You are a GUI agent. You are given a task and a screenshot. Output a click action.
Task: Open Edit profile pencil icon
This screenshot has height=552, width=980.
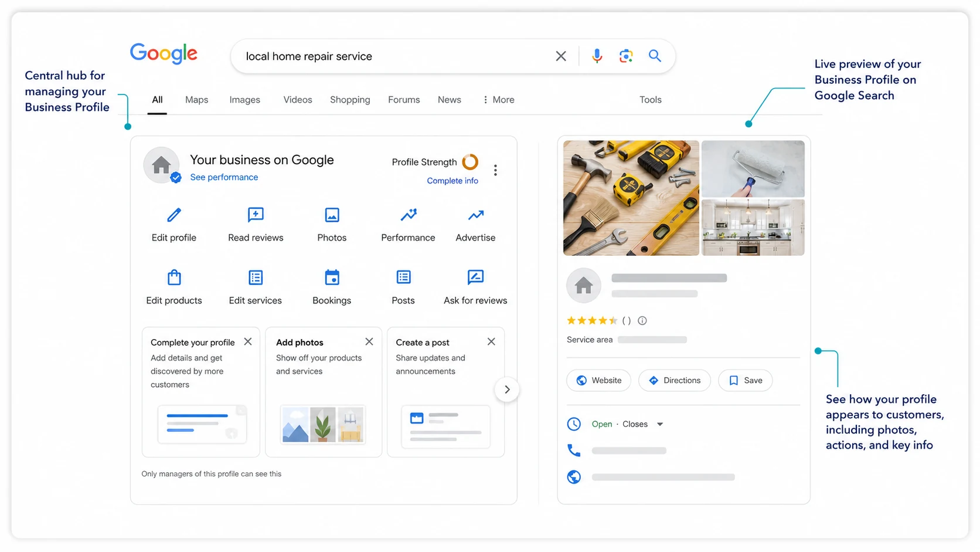point(174,215)
